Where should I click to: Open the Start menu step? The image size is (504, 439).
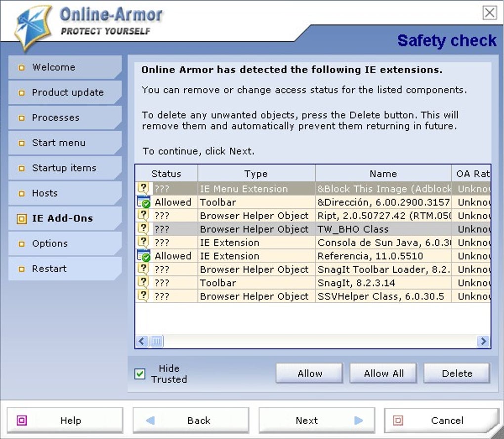(65, 143)
